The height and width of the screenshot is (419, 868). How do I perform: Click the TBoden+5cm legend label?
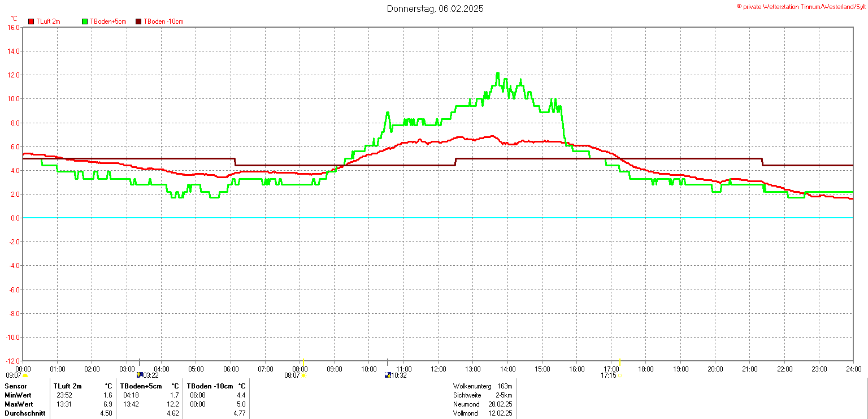pos(108,21)
